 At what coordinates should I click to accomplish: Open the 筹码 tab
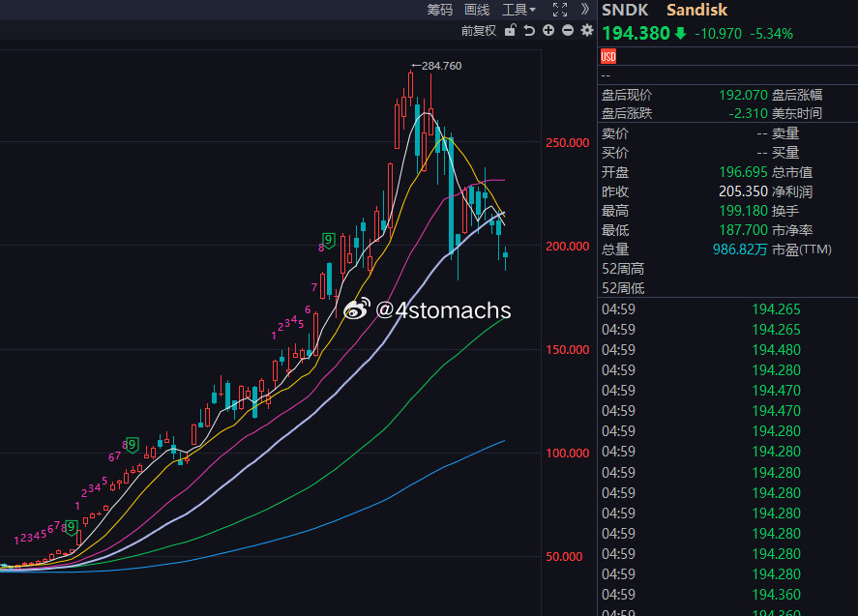(x=440, y=10)
